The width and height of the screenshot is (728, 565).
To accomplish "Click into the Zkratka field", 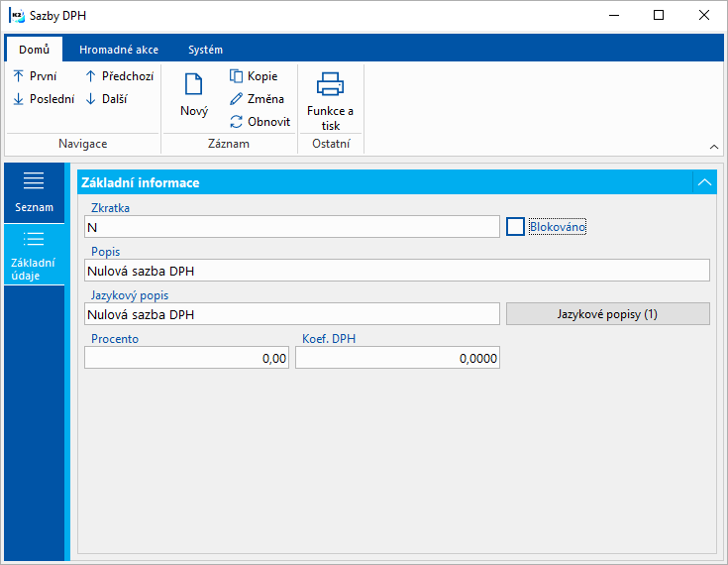I will pyautogui.click(x=292, y=227).
